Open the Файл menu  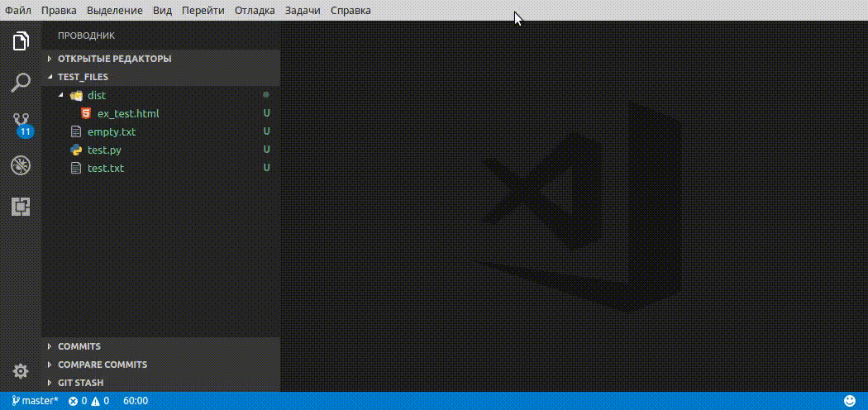click(x=18, y=11)
